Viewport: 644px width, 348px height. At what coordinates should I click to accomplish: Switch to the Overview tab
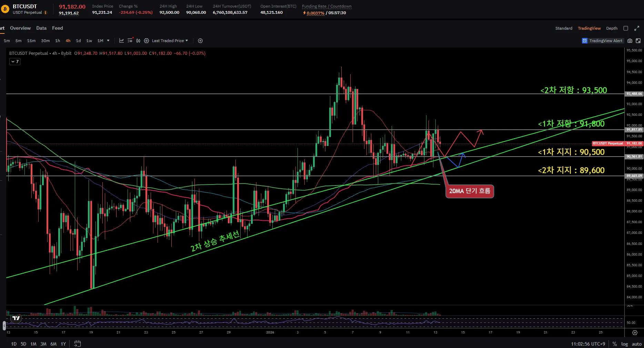click(x=20, y=28)
